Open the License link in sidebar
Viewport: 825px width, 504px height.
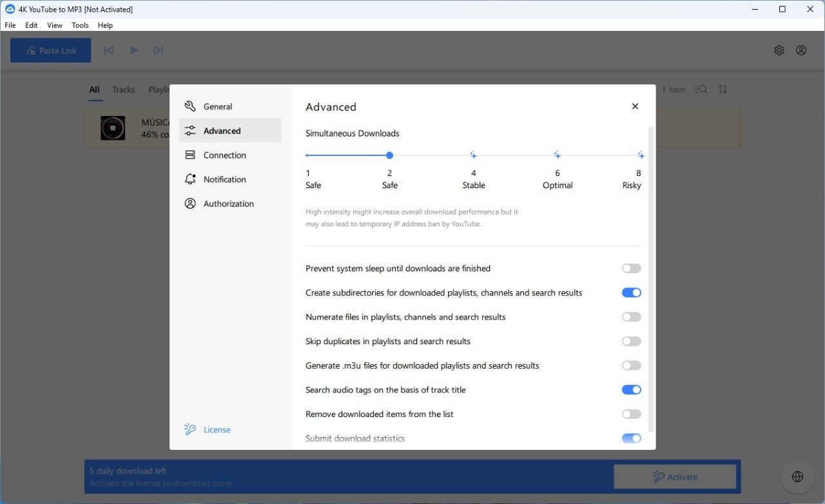[x=208, y=430]
